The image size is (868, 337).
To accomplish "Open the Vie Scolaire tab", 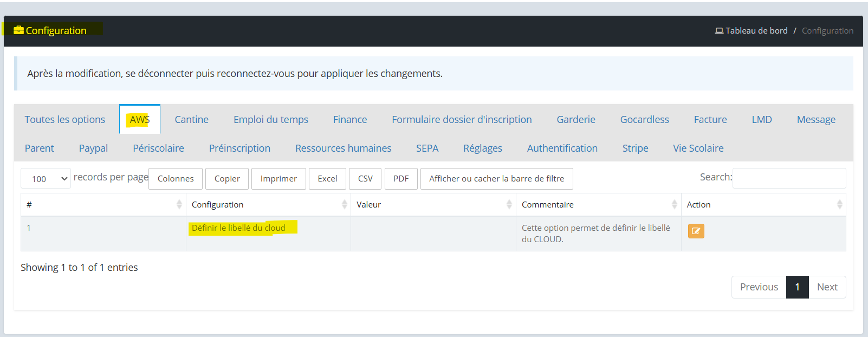I will (698, 148).
